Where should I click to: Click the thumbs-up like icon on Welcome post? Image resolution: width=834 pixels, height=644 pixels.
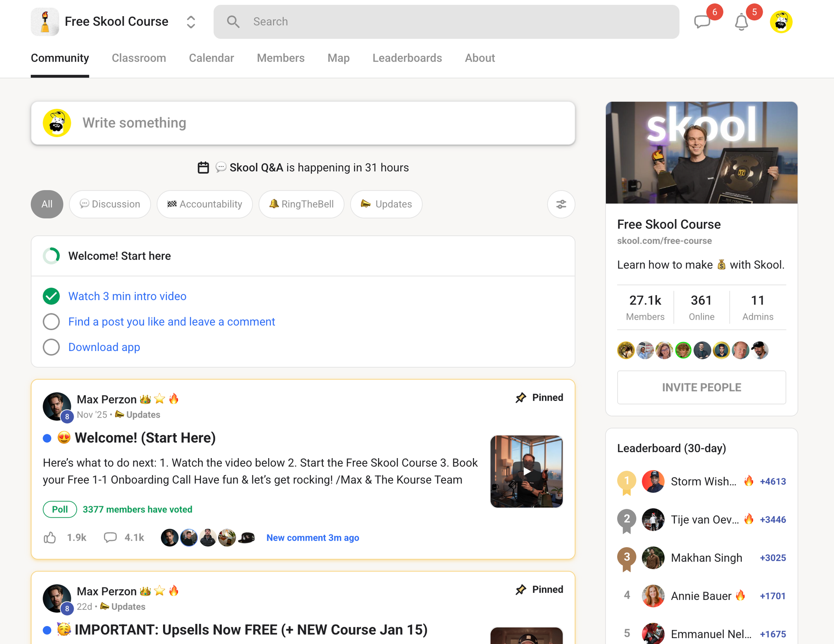click(50, 538)
